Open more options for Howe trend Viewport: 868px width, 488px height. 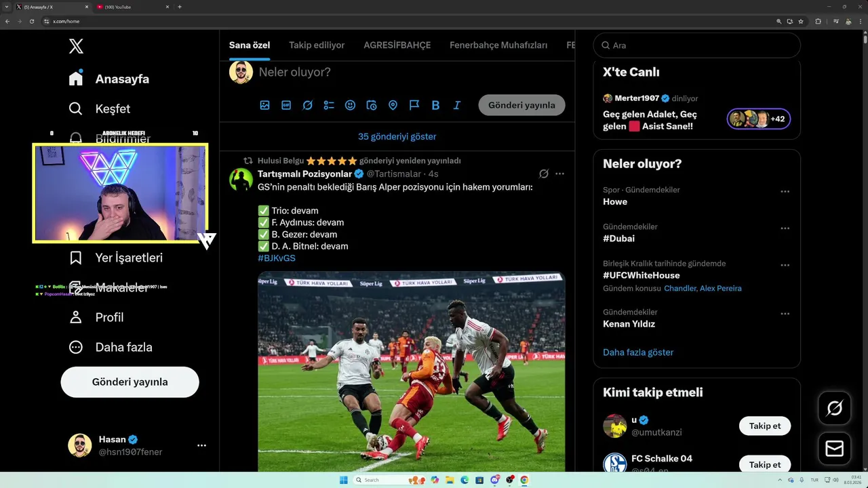coord(785,191)
